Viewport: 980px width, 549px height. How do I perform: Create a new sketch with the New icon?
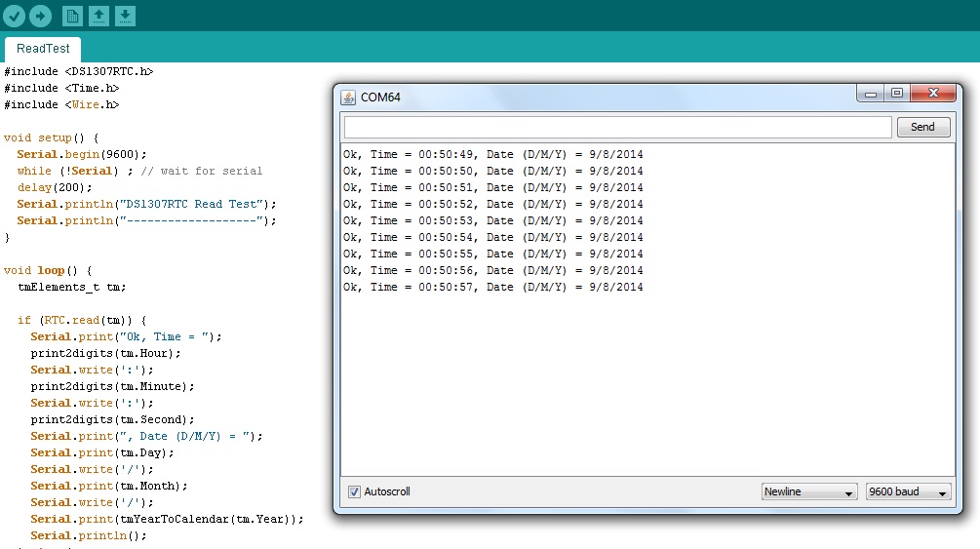click(72, 16)
